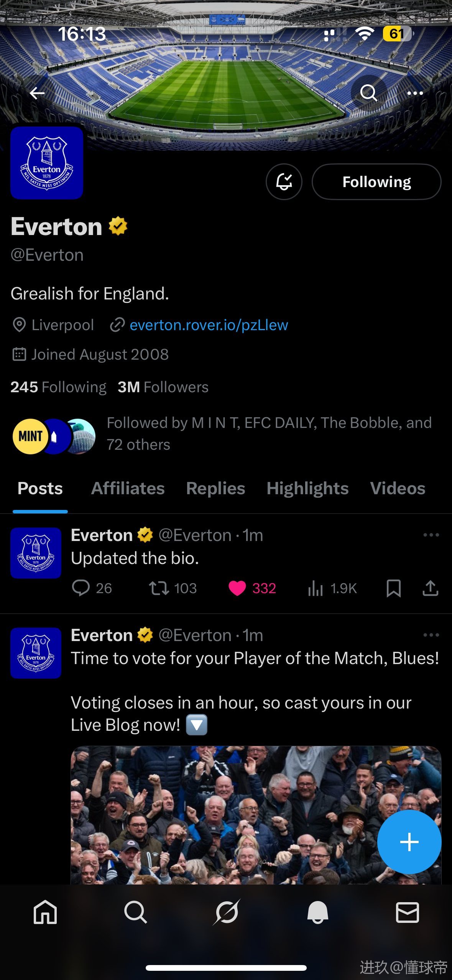The width and height of the screenshot is (452, 980).
Task: Search within Everton's profile
Action: click(368, 93)
